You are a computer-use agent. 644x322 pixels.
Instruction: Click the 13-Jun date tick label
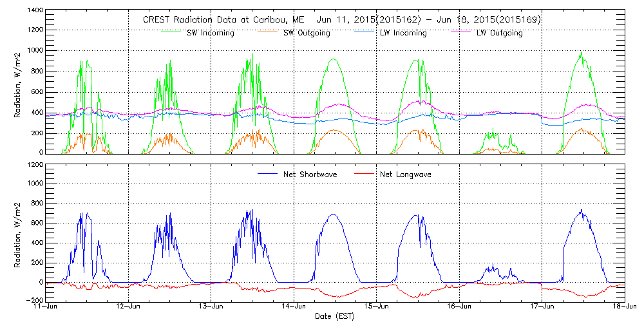[211, 307]
